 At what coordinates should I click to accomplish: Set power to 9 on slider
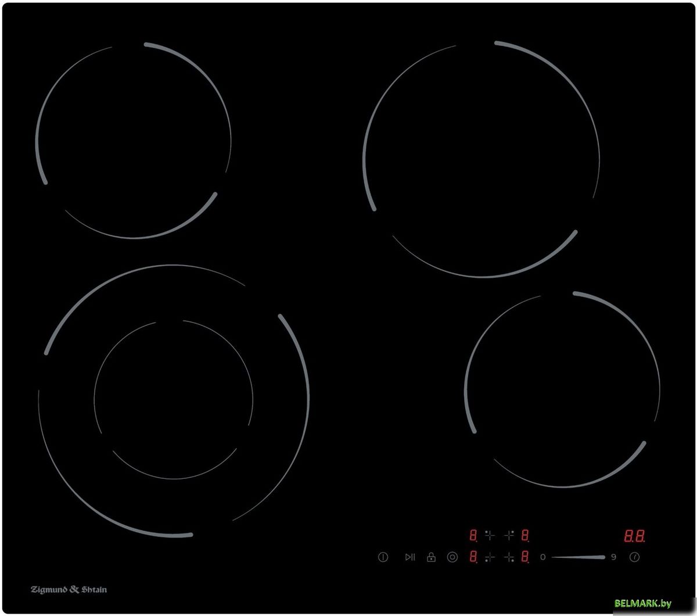point(613,557)
